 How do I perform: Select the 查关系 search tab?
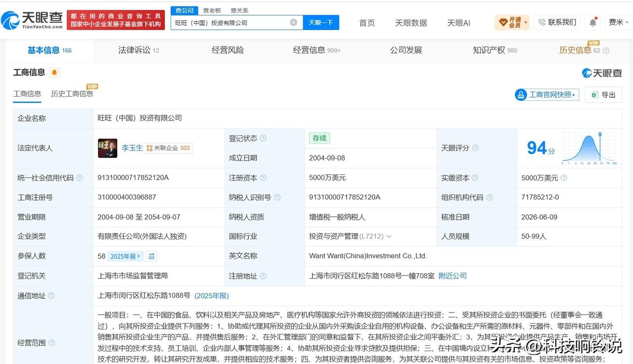(239, 10)
